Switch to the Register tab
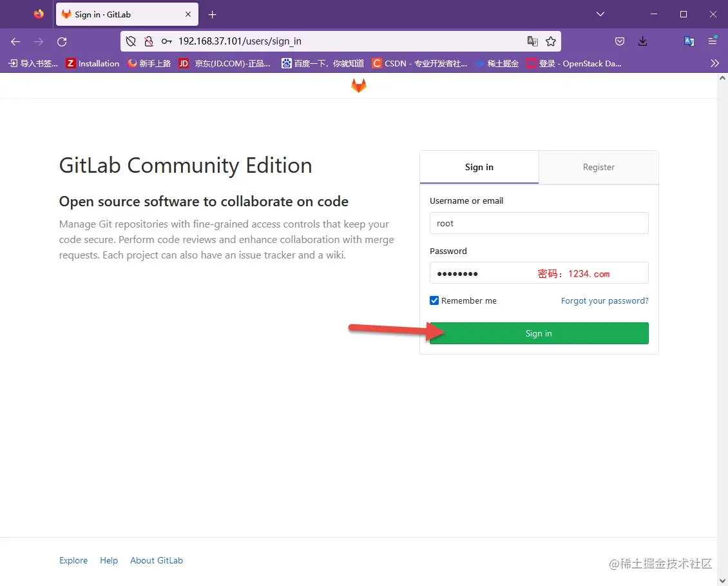Image resolution: width=728 pixels, height=586 pixels. (x=599, y=168)
